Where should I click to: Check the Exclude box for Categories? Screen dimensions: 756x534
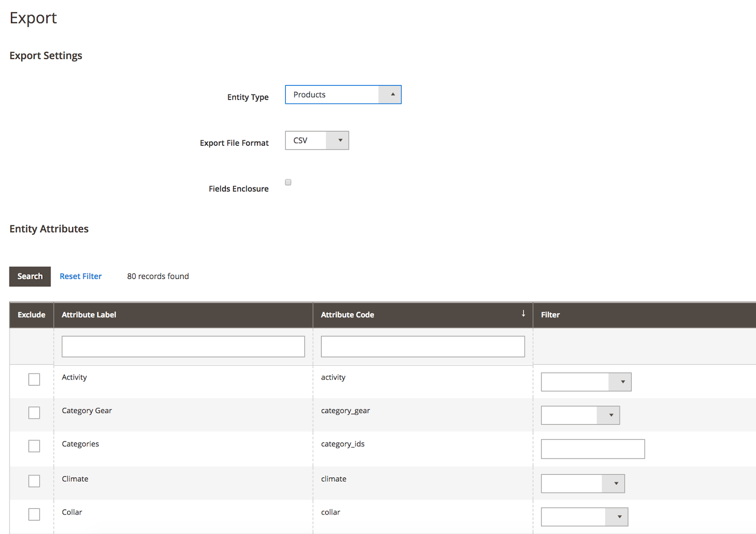pos(34,446)
